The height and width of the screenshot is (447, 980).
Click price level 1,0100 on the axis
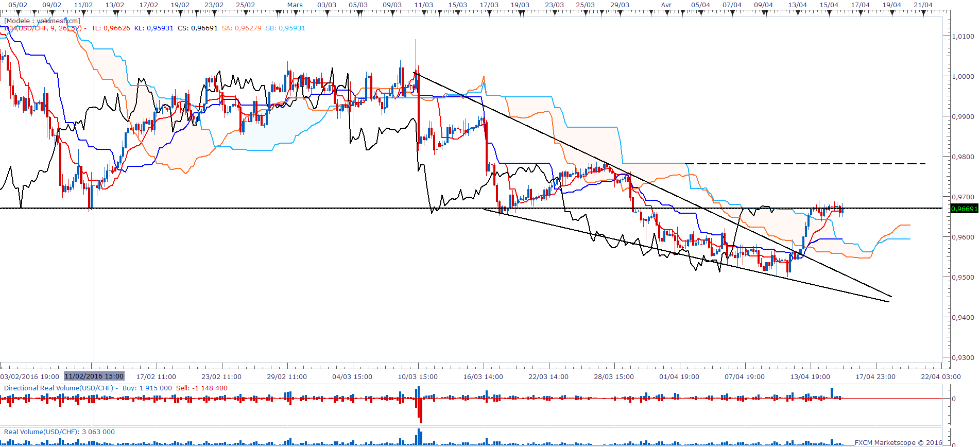pos(963,37)
